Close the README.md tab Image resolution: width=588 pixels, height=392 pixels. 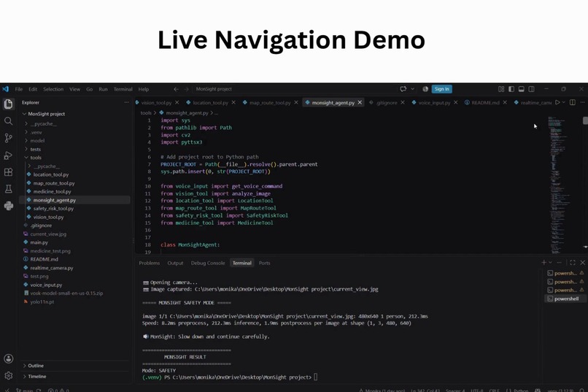point(505,102)
